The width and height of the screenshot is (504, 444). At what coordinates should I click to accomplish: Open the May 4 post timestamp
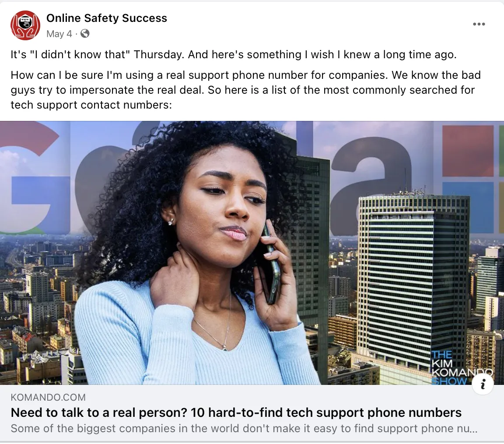pos(59,34)
